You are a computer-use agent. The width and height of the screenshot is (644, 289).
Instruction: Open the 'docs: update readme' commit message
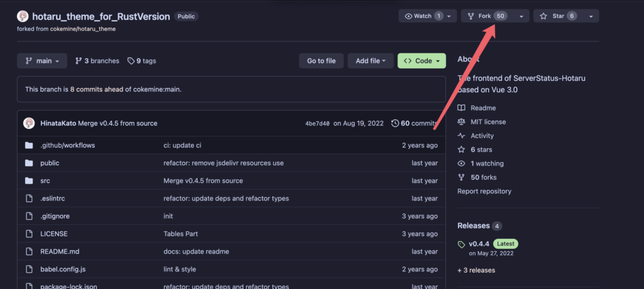coord(196,251)
